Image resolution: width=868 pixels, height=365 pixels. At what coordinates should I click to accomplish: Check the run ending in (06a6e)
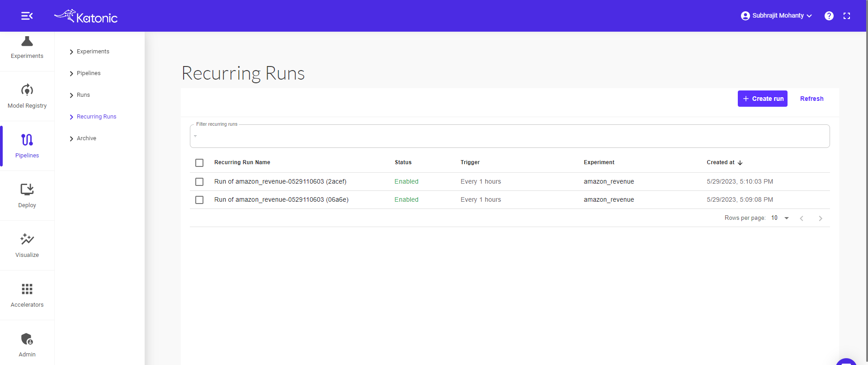[199, 200]
